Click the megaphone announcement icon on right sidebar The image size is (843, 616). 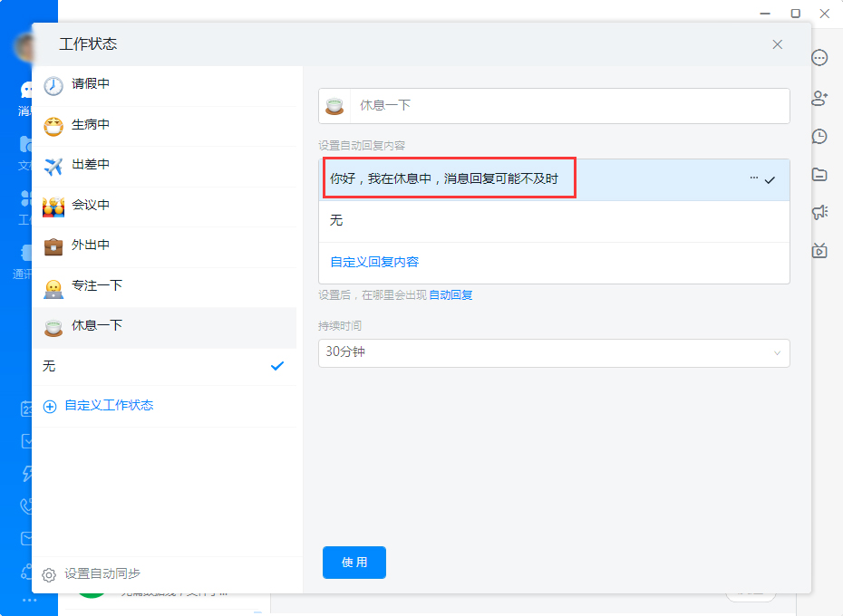[x=819, y=212]
